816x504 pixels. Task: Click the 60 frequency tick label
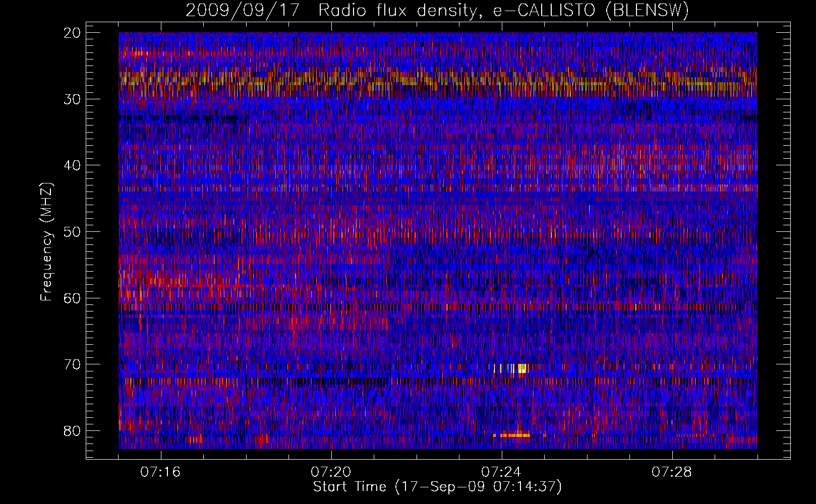73,298
